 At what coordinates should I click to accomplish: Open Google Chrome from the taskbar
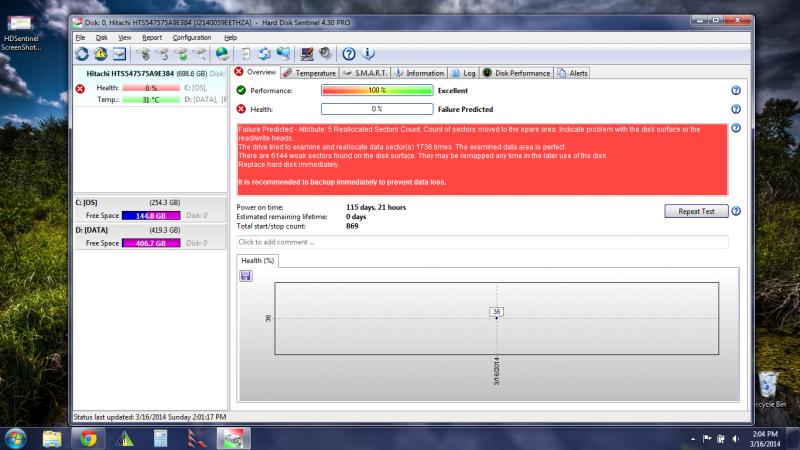pos(88,438)
